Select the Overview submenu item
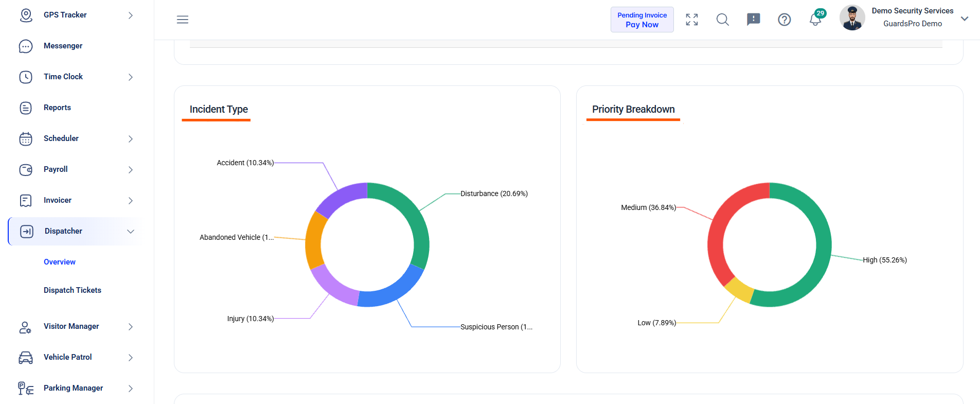Screen dimensions: 980x404 coord(60,262)
